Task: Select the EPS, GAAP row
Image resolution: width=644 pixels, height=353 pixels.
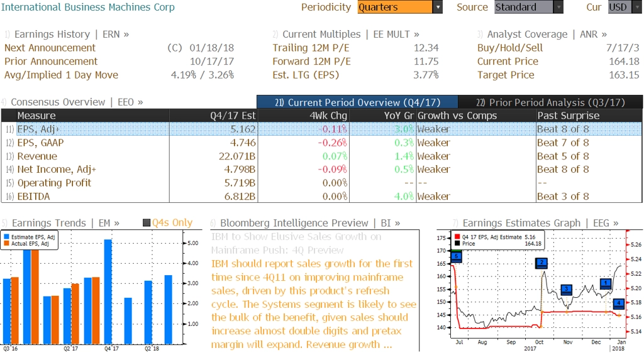Action: click(x=321, y=143)
